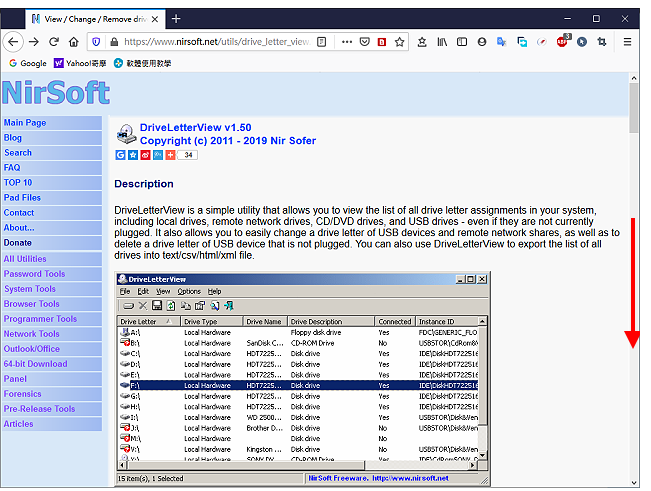The image size is (651, 491).
Task: Open the browser home page icon
Action: coord(74,42)
